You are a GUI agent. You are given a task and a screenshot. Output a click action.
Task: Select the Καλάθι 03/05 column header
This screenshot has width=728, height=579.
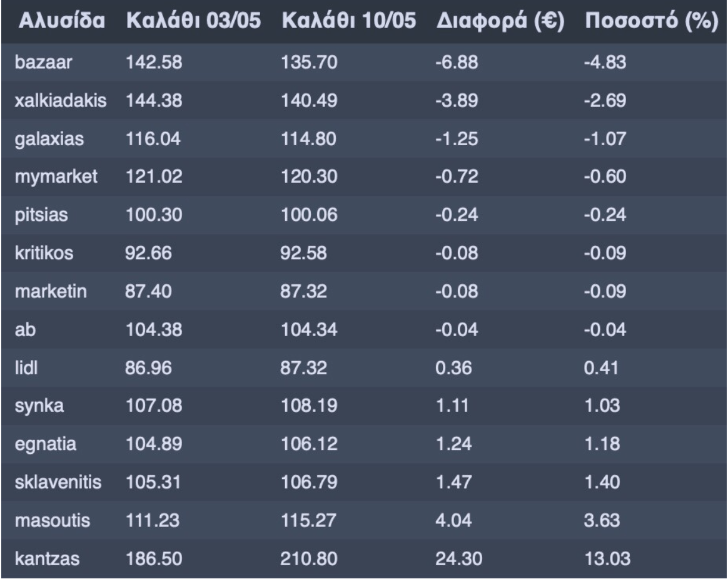193,21
